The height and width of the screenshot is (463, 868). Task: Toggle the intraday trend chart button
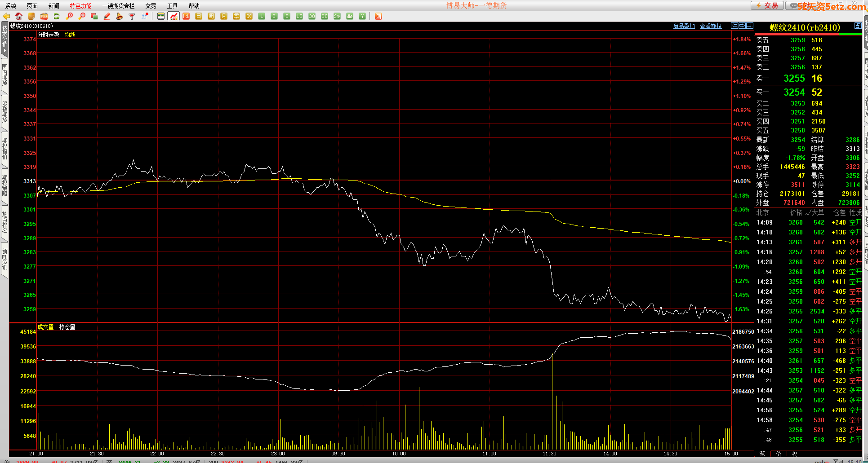click(x=174, y=16)
